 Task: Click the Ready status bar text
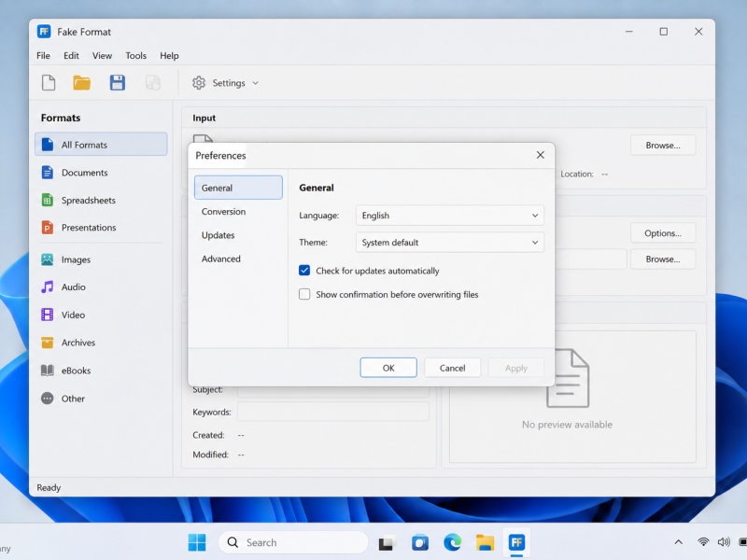point(49,487)
